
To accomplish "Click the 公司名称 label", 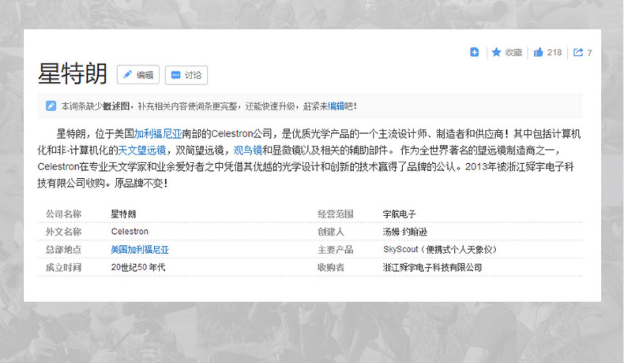I will pyautogui.click(x=64, y=214).
